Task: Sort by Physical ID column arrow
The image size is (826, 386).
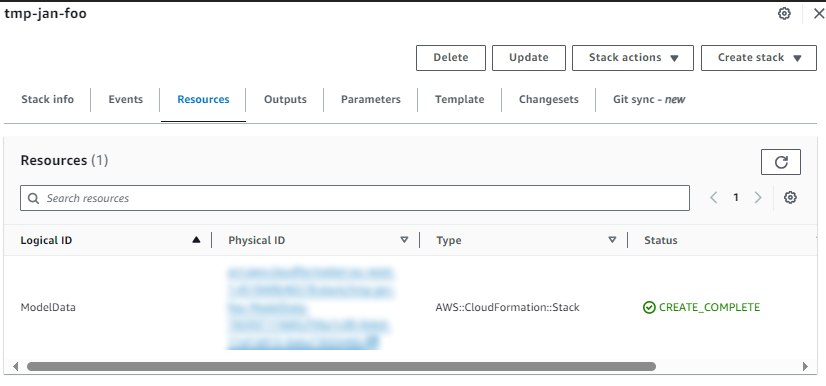Action: (404, 240)
